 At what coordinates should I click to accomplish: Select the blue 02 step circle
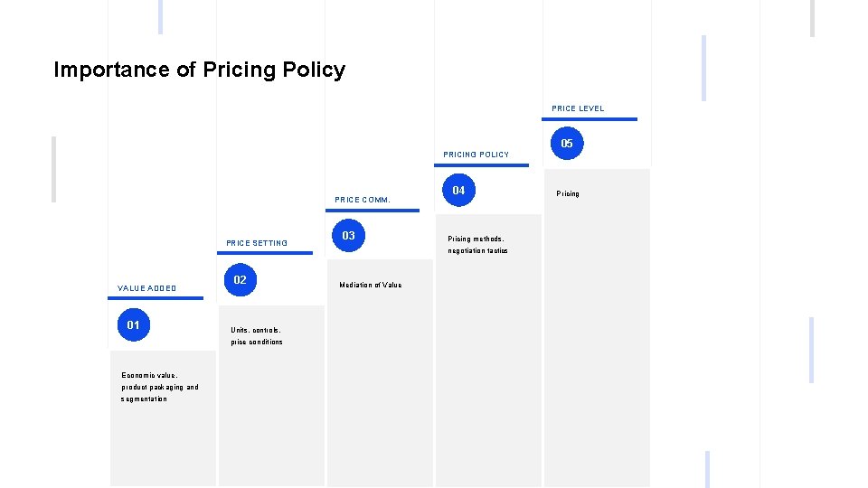pos(240,280)
